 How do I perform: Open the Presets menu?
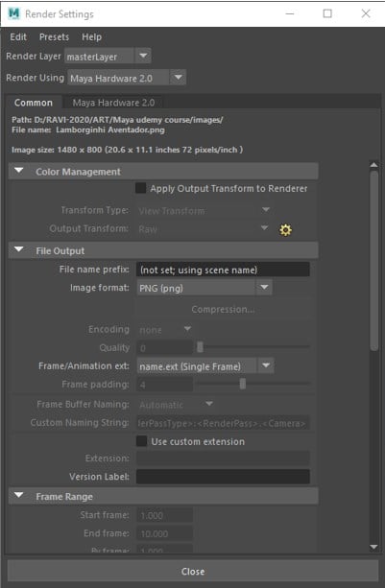coord(54,37)
